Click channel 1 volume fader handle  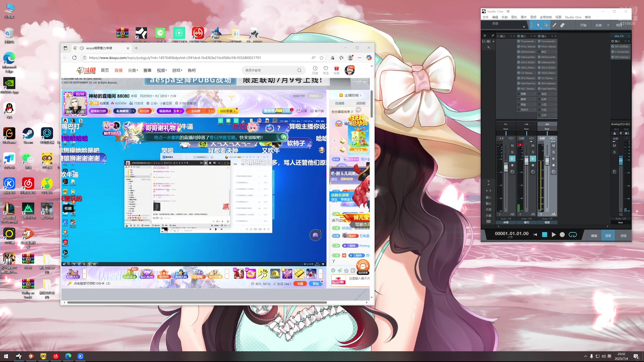point(506,167)
